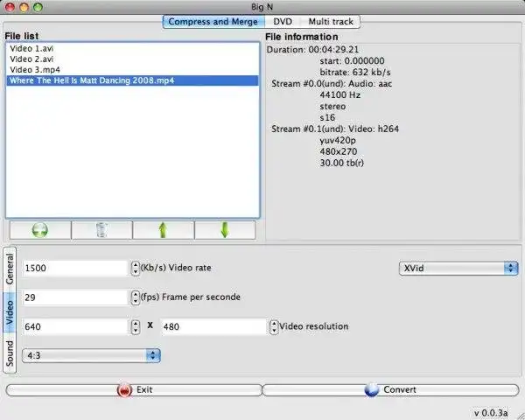Switch to the DVD tab
Viewport: 525px width, 420px height.
coord(283,22)
